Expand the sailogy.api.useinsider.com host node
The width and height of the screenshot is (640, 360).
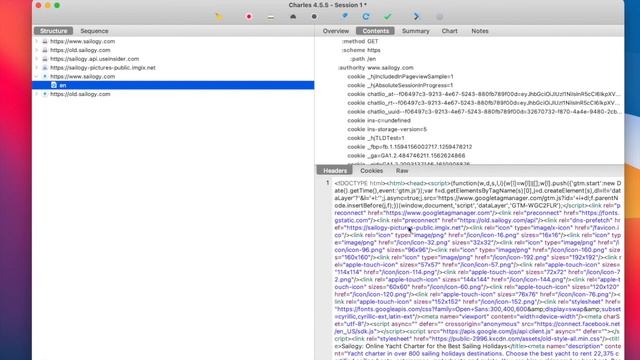36,59
